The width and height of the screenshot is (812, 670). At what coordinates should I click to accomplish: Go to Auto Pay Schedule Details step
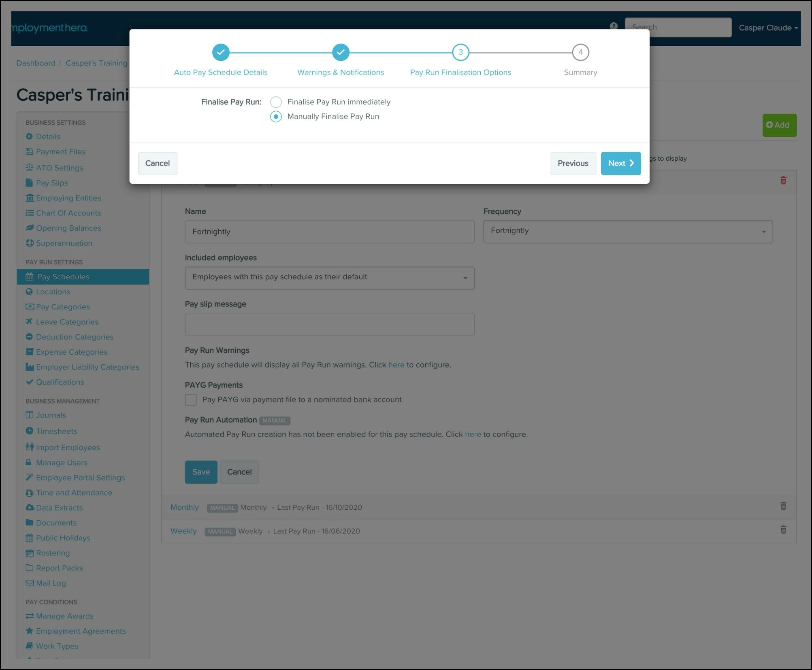[x=221, y=53]
